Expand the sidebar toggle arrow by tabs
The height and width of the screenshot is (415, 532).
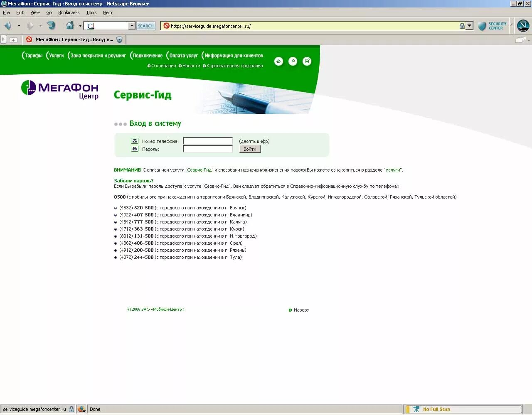point(3,39)
